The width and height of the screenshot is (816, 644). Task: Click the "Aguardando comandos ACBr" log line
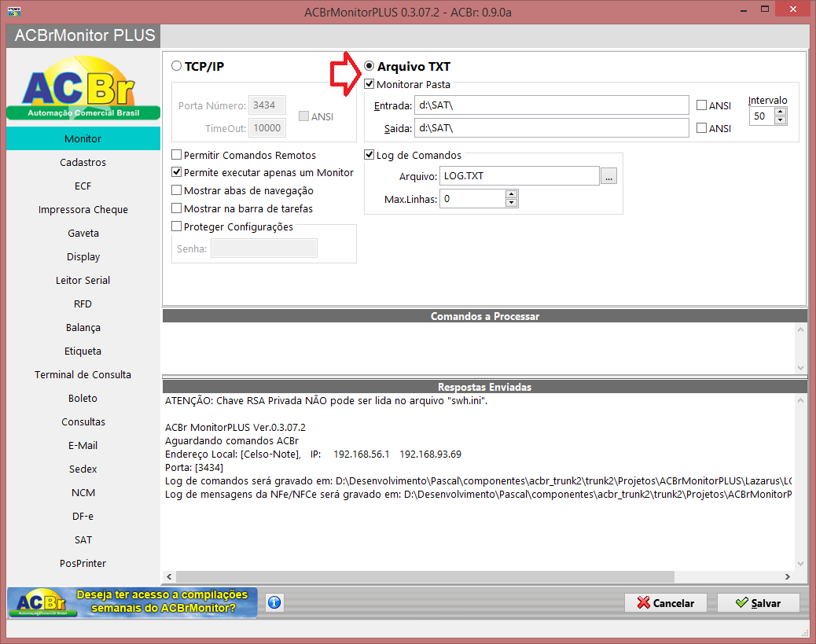pos(232,441)
